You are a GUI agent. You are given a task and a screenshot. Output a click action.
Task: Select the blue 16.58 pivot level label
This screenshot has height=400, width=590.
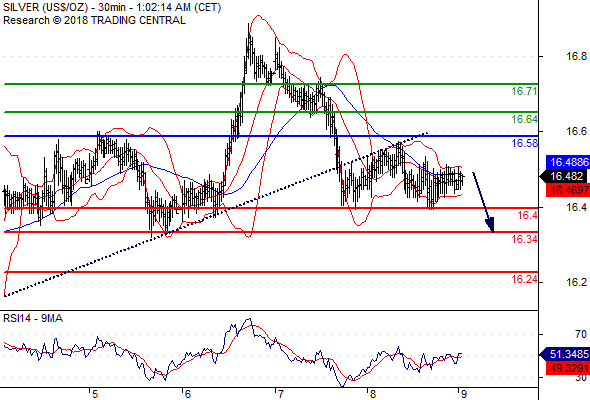coord(524,143)
